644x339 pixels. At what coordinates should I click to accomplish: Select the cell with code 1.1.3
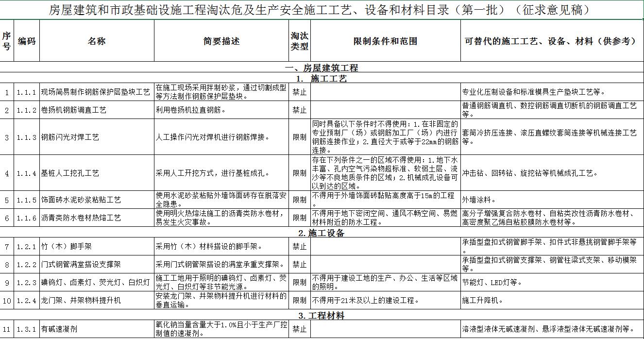[x=27, y=137]
